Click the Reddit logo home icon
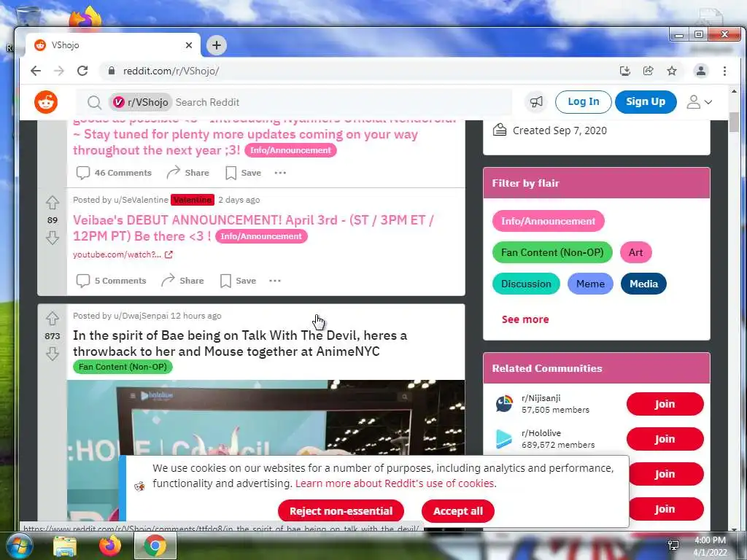747x560 pixels. [x=46, y=102]
